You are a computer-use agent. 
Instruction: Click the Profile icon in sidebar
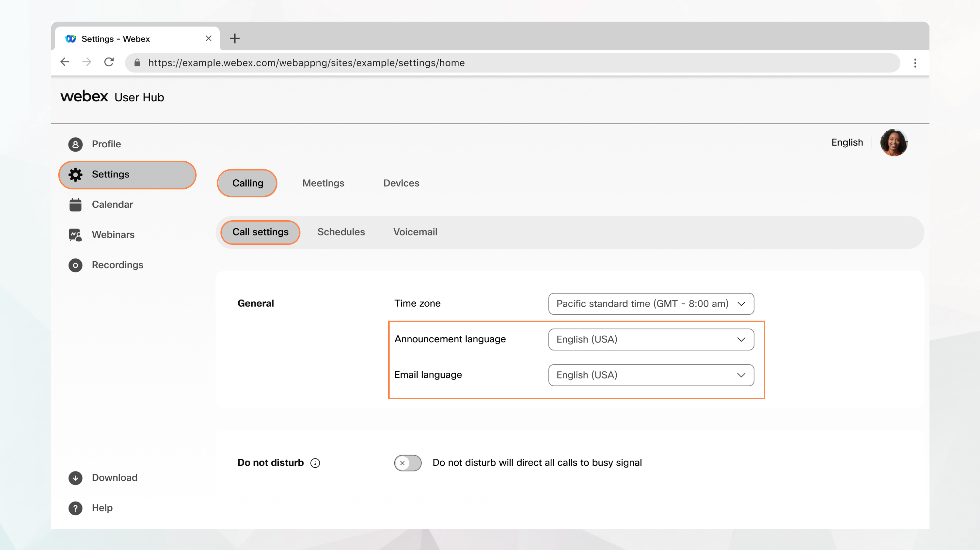pos(75,144)
